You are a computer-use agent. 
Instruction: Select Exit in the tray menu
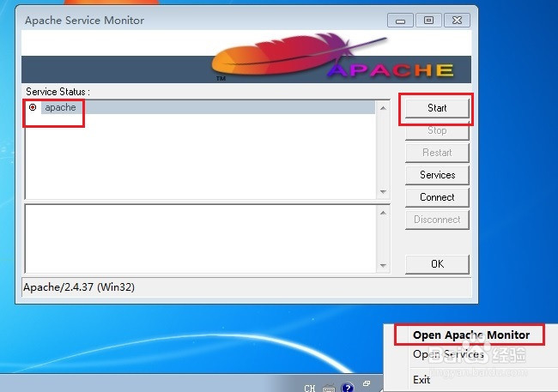(422, 379)
